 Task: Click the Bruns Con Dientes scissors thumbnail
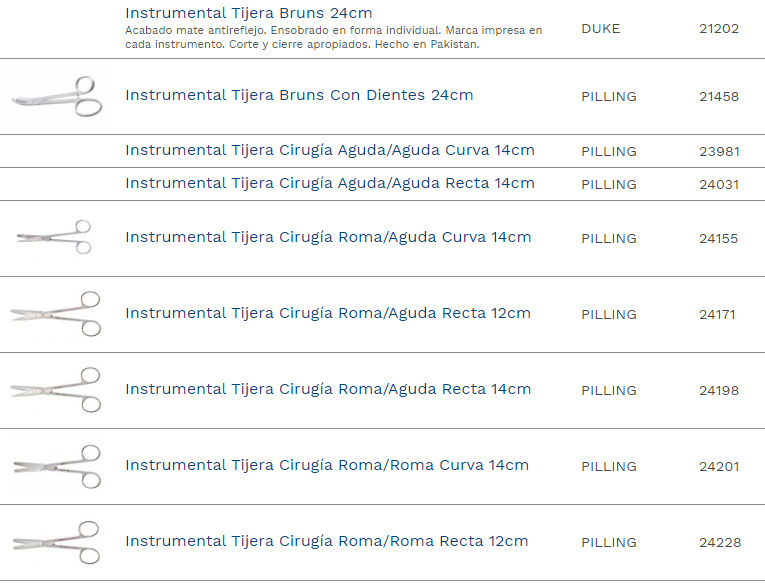tap(57, 97)
